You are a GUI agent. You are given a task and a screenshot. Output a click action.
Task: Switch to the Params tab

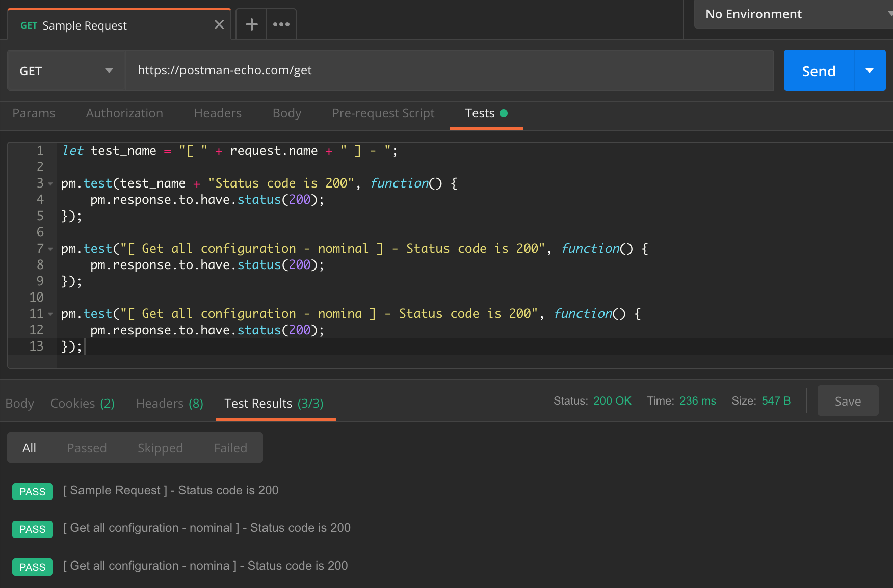coord(34,113)
